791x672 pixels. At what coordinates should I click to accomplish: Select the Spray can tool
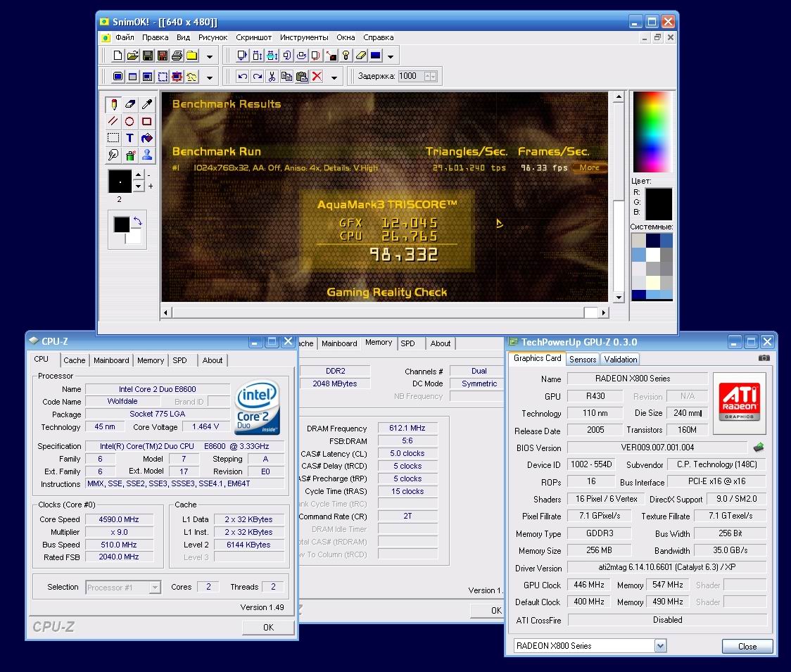click(x=130, y=154)
